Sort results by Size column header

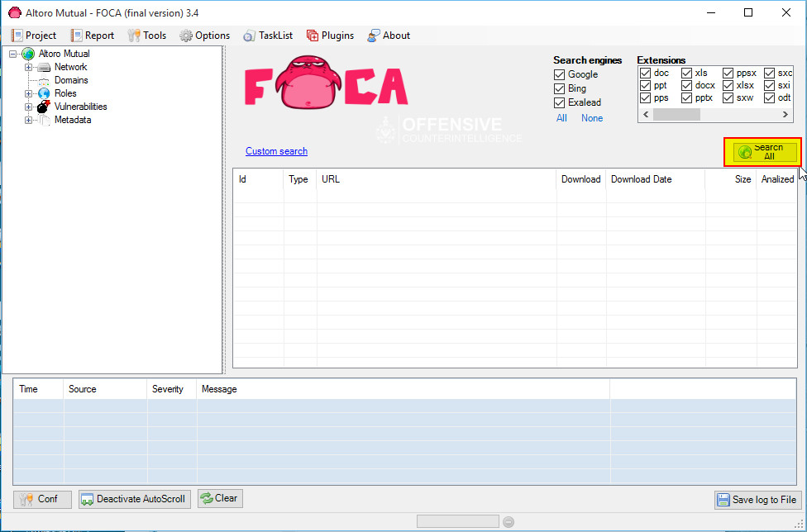730,179
